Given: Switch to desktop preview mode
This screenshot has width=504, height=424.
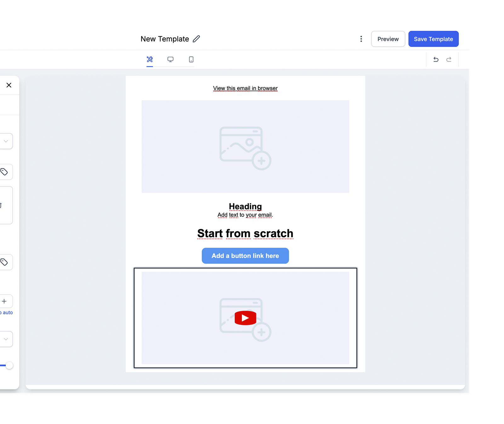Looking at the screenshot, I should pos(170,59).
